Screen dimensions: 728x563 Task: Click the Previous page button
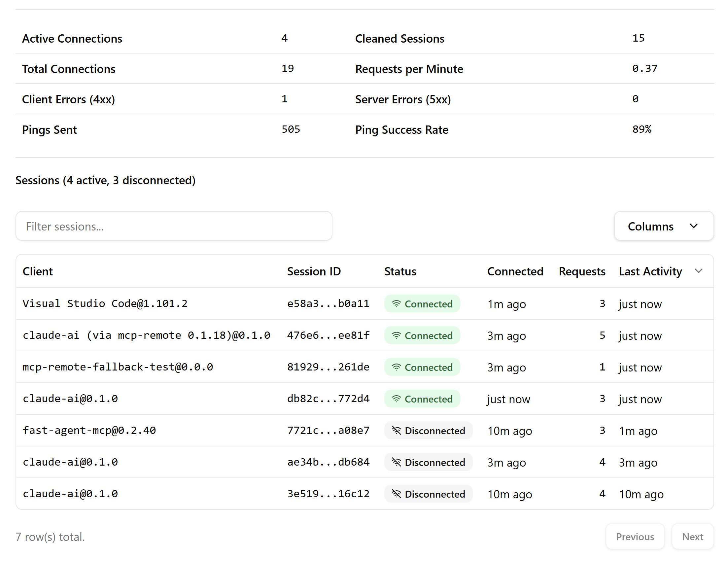[x=635, y=536]
